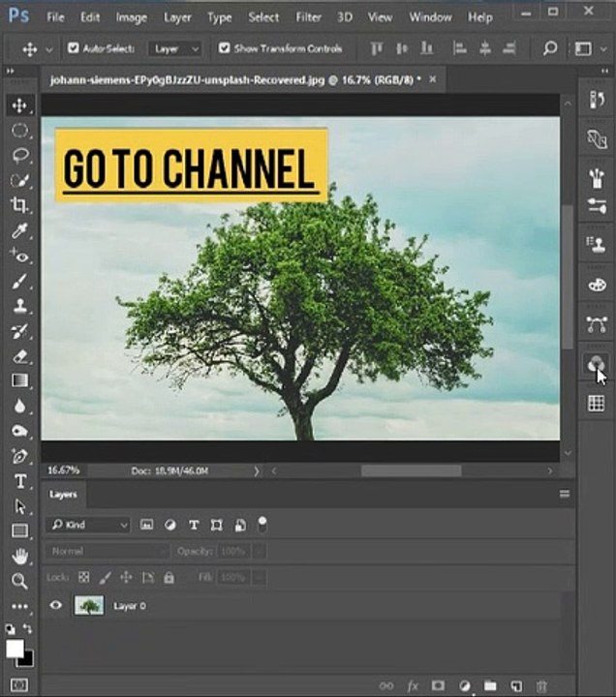Open the Move tool preset picker arrow
The image size is (616, 697).
tap(49, 49)
